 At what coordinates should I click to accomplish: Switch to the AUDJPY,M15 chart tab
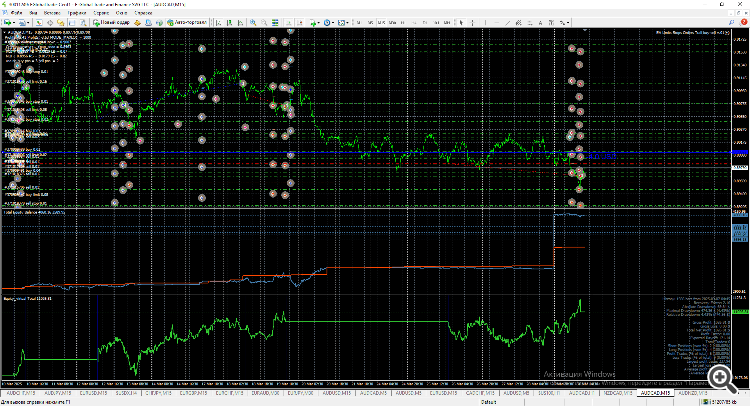pyautogui.click(x=57, y=393)
